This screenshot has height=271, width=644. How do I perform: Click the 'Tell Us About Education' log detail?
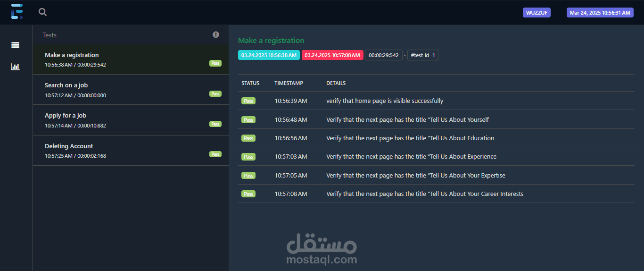410,138
